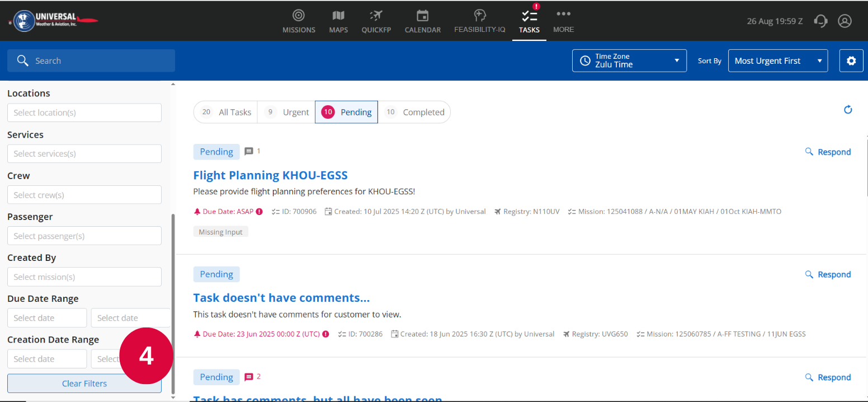Switch to the Completed tab
Image resolution: width=868 pixels, height=402 pixels.
pyautogui.click(x=414, y=112)
